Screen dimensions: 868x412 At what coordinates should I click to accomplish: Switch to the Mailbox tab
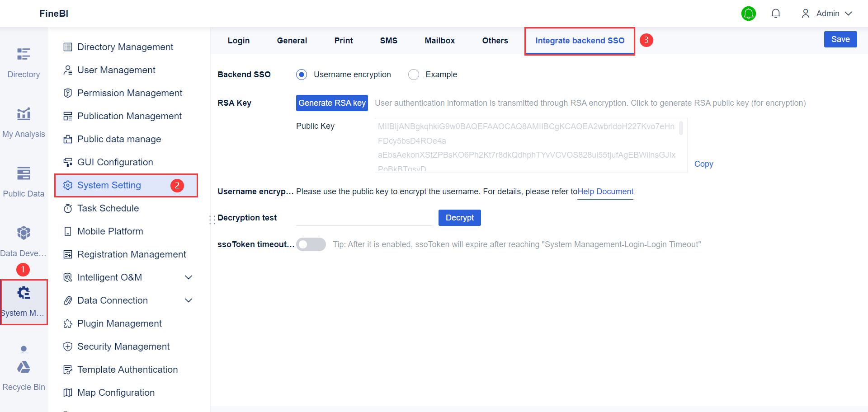[x=439, y=40]
